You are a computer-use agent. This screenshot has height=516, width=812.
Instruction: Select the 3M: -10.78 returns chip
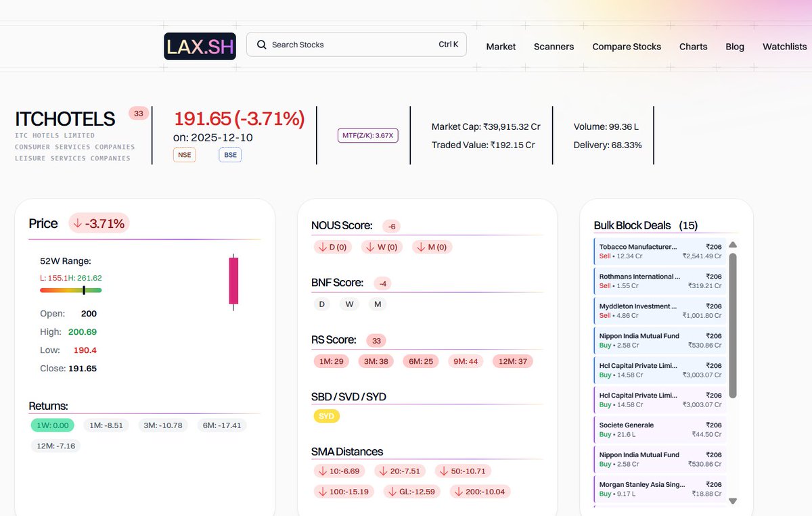click(x=163, y=425)
